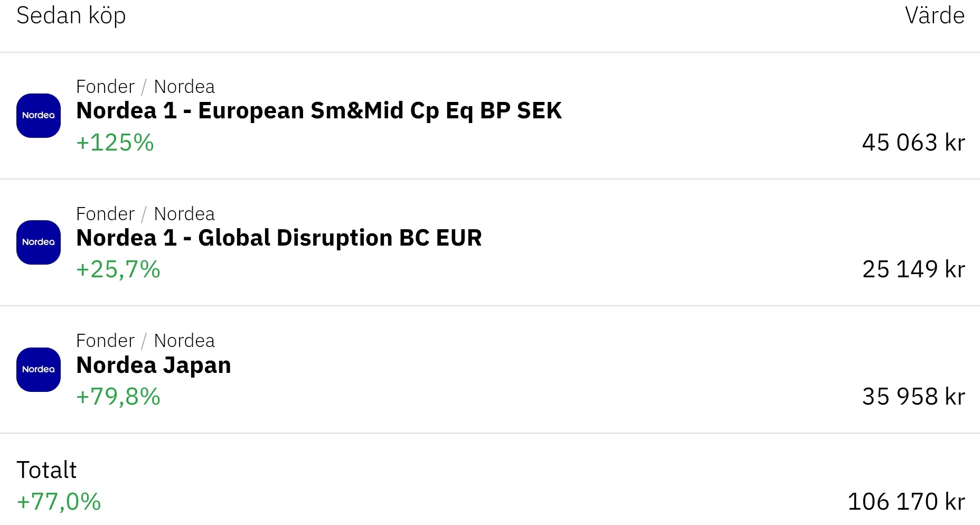Click the +125% return figure
Image resolution: width=980 pixels, height=525 pixels.
[115, 143]
